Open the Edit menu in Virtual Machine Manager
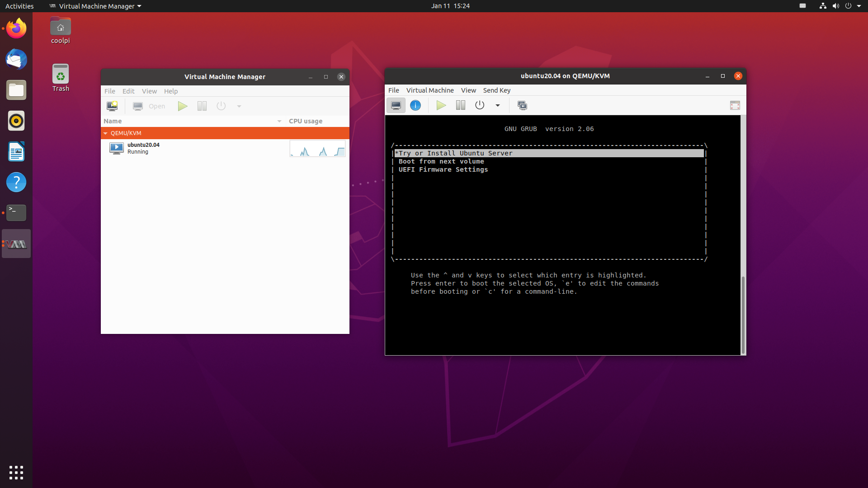 coord(128,91)
